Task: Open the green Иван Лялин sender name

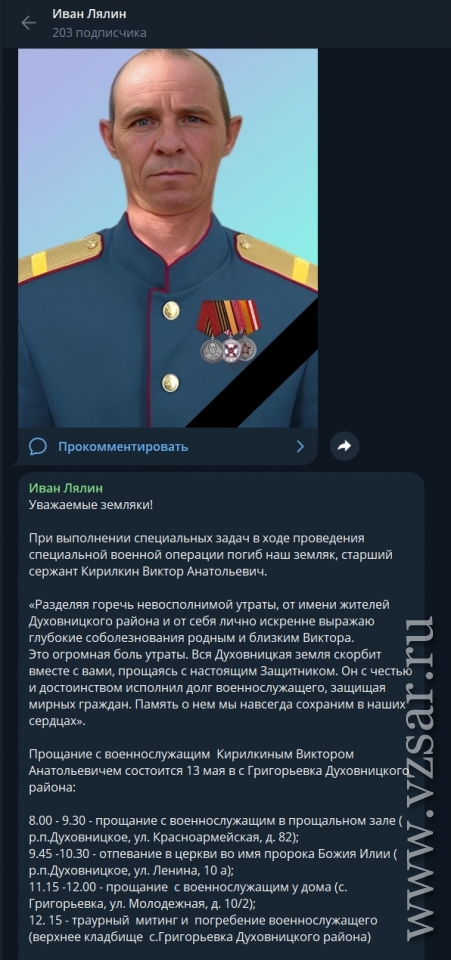Action: click(x=65, y=488)
